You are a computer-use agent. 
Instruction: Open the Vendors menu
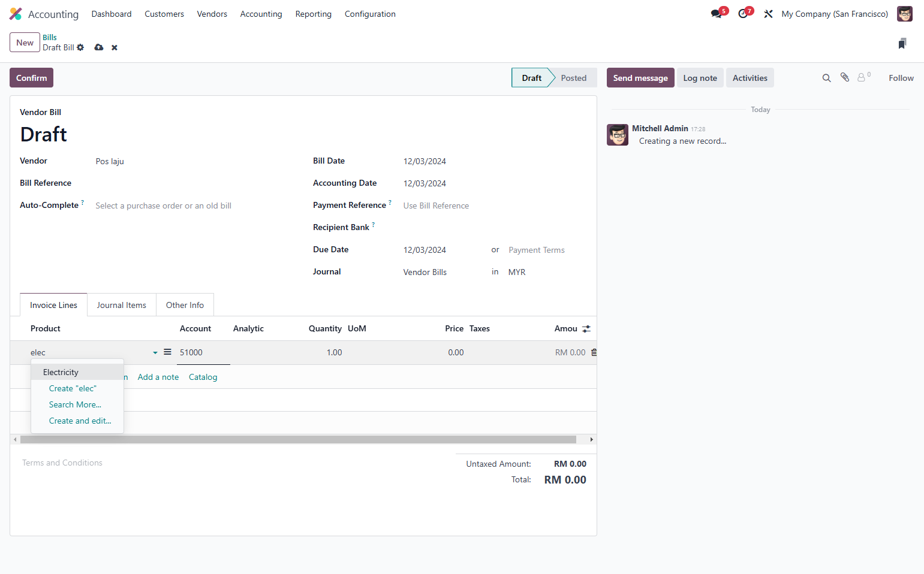click(x=212, y=14)
